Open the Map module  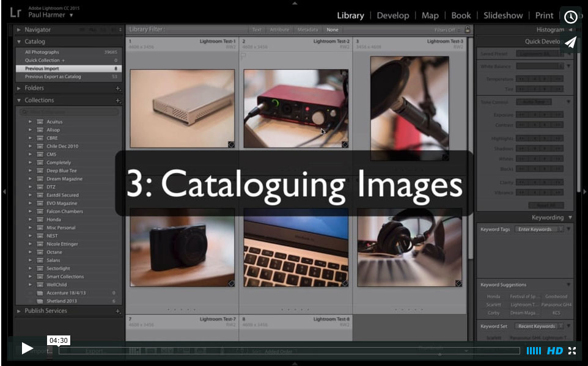pyautogui.click(x=430, y=15)
